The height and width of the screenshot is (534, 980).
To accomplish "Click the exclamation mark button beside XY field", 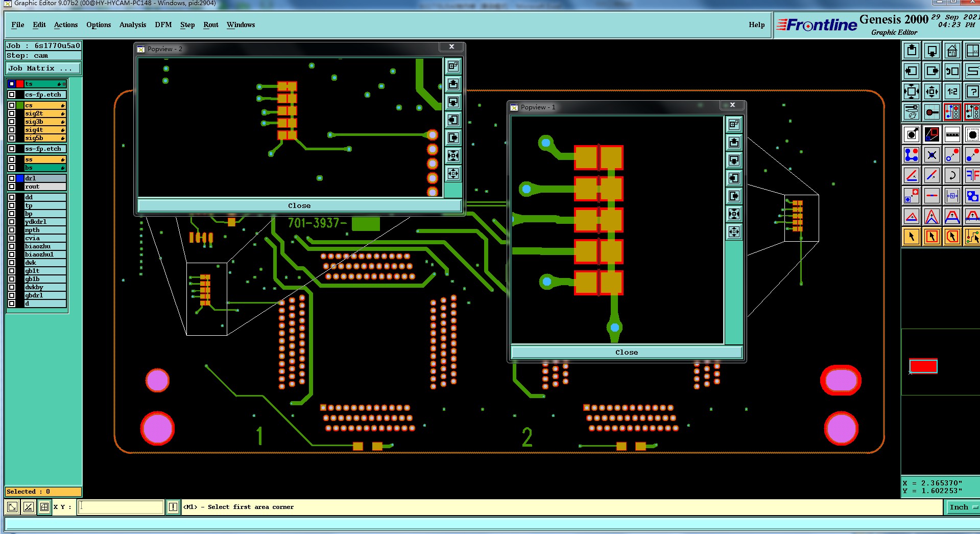I will (x=173, y=507).
